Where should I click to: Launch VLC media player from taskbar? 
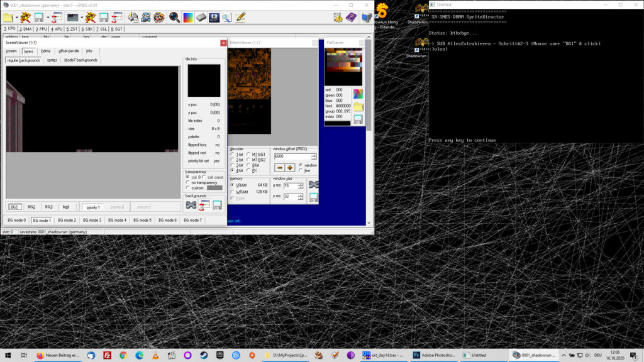[x=155, y=356]
